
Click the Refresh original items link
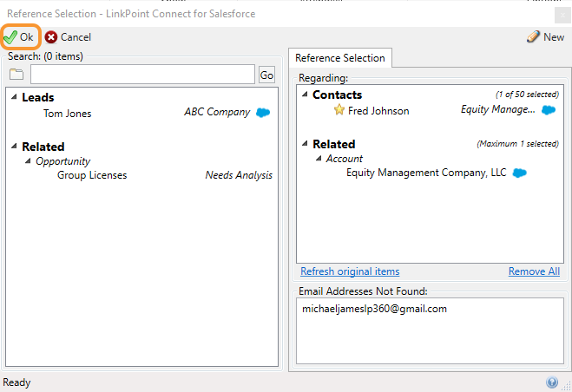pyautogui.click(x=350, y=271)
